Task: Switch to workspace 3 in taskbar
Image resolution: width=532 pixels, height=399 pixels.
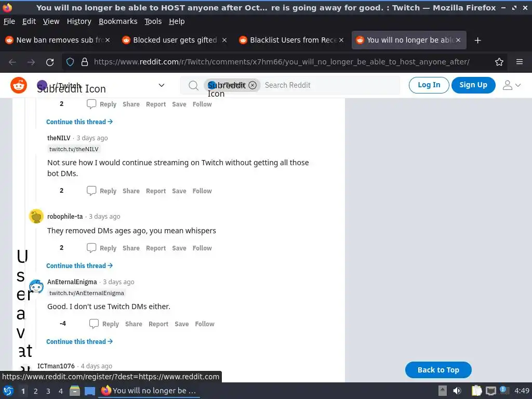Action: pos(48,391)
